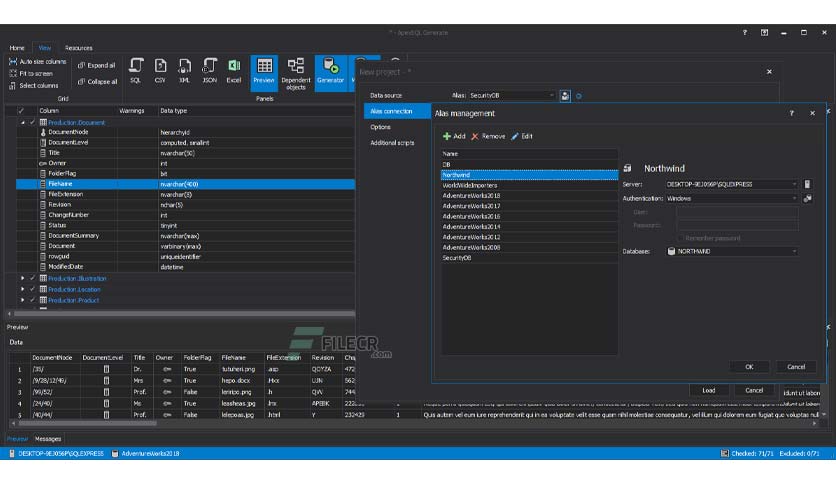Switch to the Home ribbon tab
Screen dimensions: 836x484
coord(17,48)
